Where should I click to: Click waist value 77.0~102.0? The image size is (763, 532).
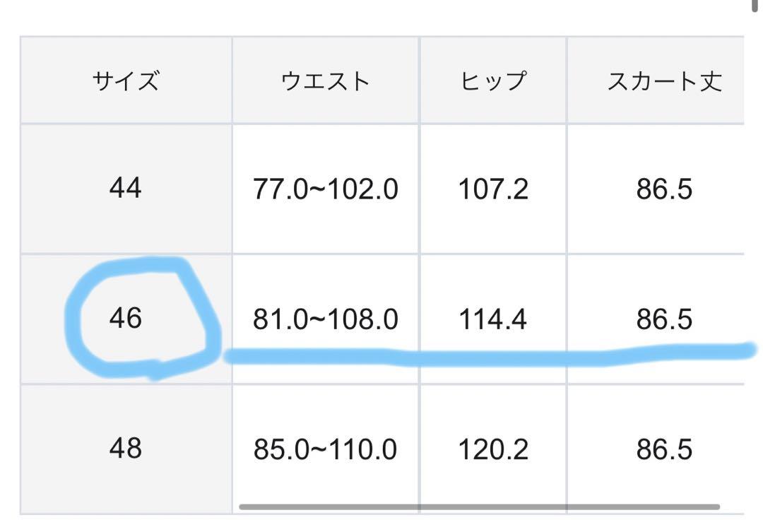[x=326, y=189]
